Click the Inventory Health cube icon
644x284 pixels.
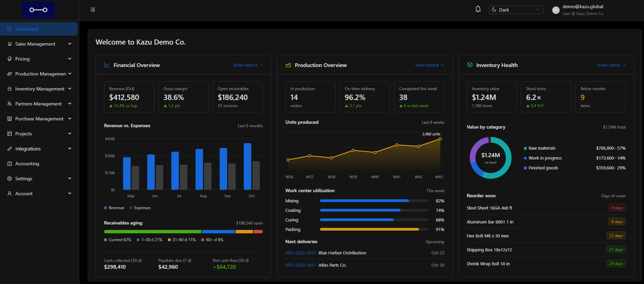click(x=470, y=65)
